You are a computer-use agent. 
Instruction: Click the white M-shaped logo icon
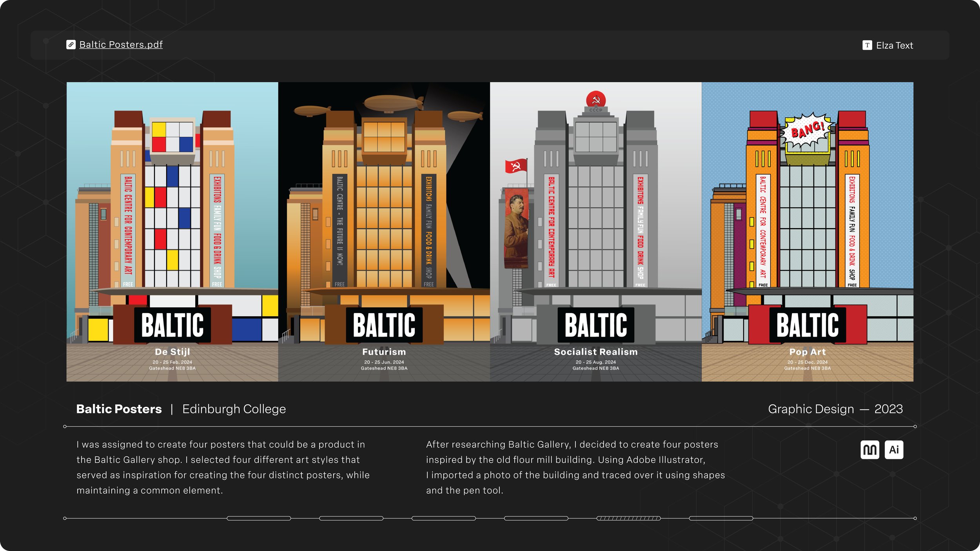(870, 449)
